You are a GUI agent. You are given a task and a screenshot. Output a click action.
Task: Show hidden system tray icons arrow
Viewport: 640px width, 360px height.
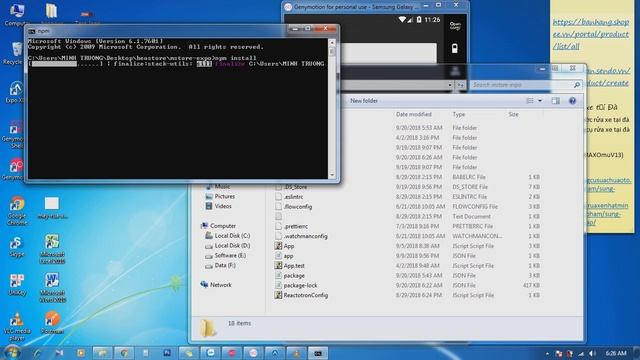point(547,353)
